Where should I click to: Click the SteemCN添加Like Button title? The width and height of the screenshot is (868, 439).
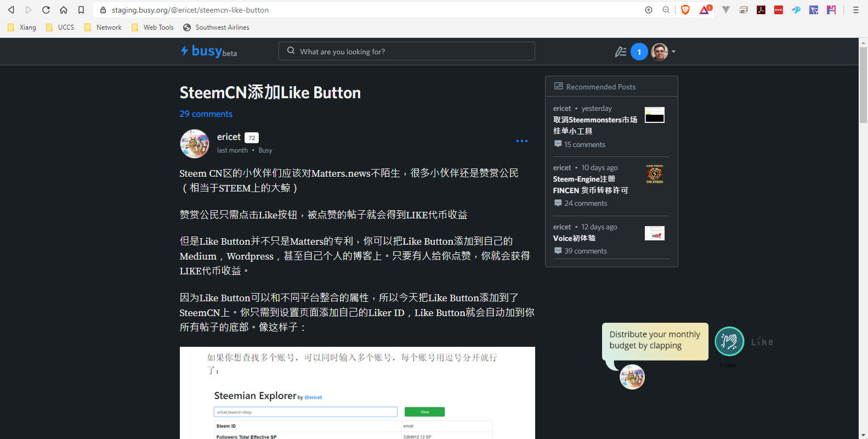[270, 92]
